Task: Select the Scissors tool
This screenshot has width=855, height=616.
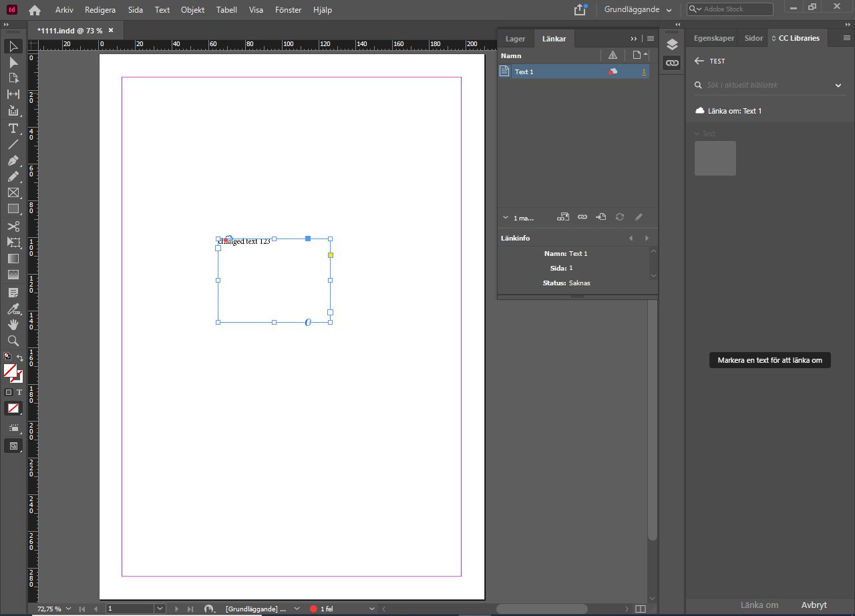Action: click(13, 226)
